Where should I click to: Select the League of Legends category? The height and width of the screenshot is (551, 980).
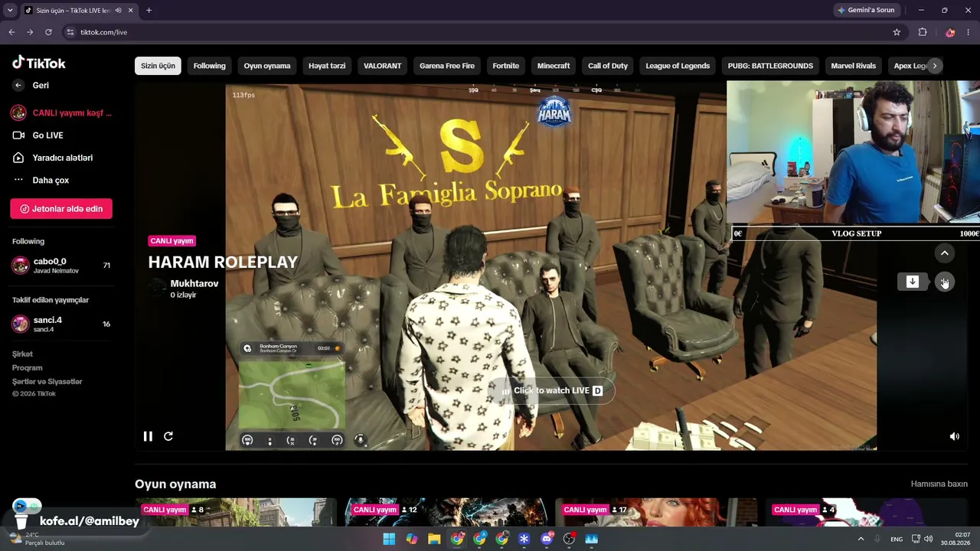coord(678,66)
